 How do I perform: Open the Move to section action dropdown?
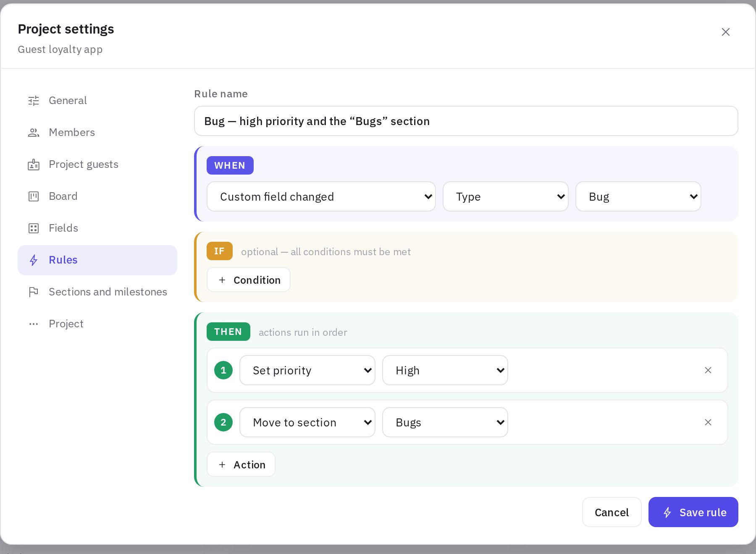[x=307, y=422]
